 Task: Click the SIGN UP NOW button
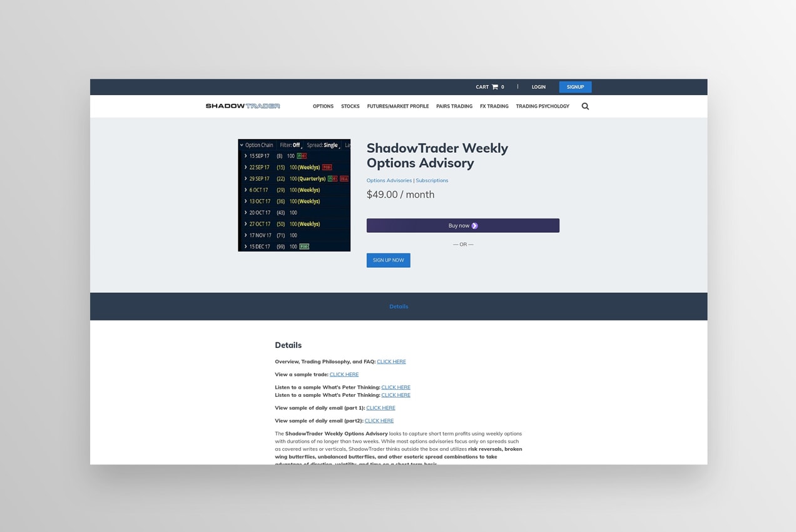click(388, 260)
